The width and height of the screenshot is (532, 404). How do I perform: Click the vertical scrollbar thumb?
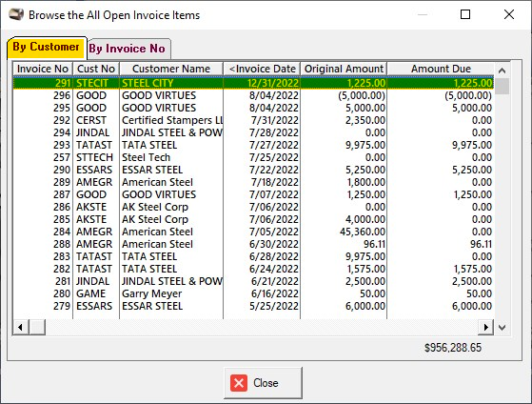point(502,87)
